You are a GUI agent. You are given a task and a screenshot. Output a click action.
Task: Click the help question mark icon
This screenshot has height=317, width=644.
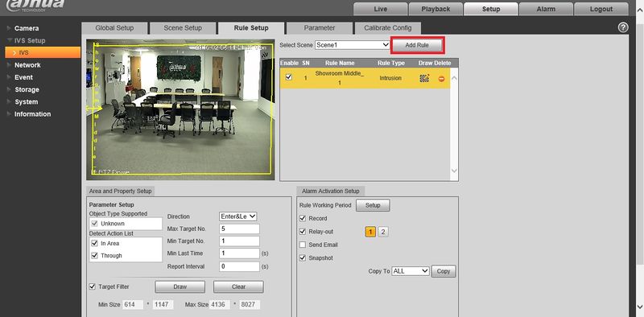pyautogui.click(x=623, y=27)
